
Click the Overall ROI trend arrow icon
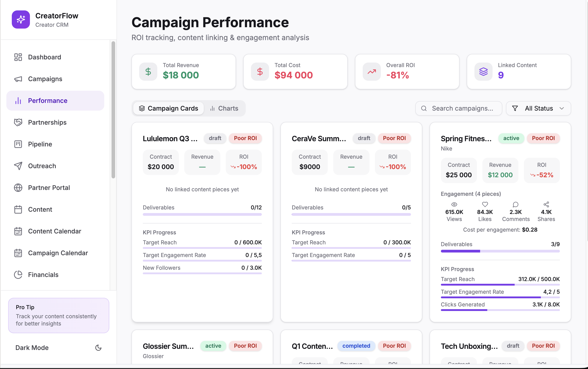372,71
